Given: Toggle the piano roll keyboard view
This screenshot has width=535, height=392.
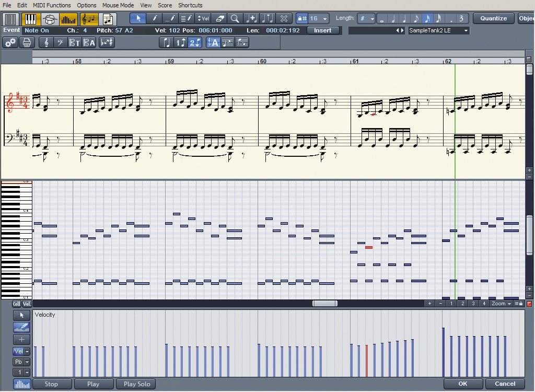Looking at the screenshot, I should [x=31, y=19].
